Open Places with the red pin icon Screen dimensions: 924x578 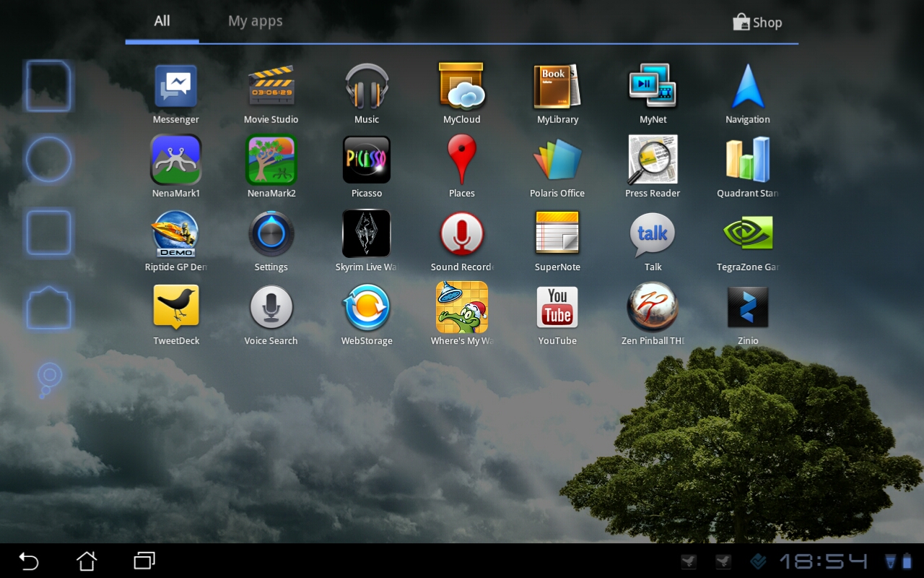tap(462, 167)
